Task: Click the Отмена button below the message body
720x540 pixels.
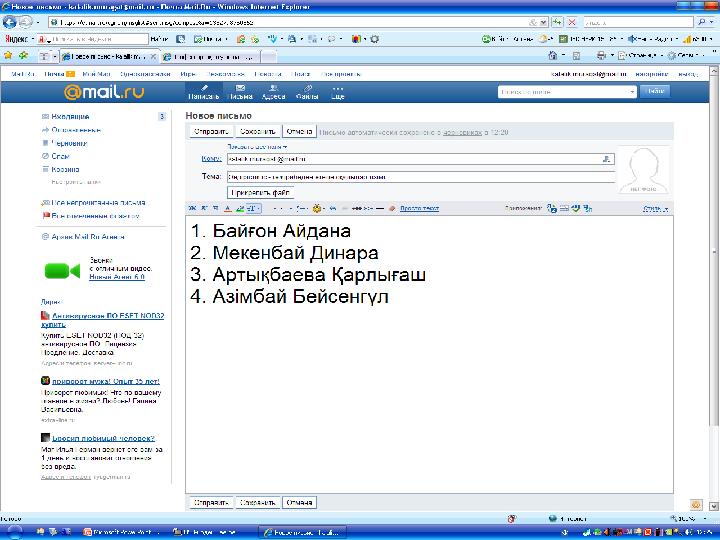Action: pos(299,502)
